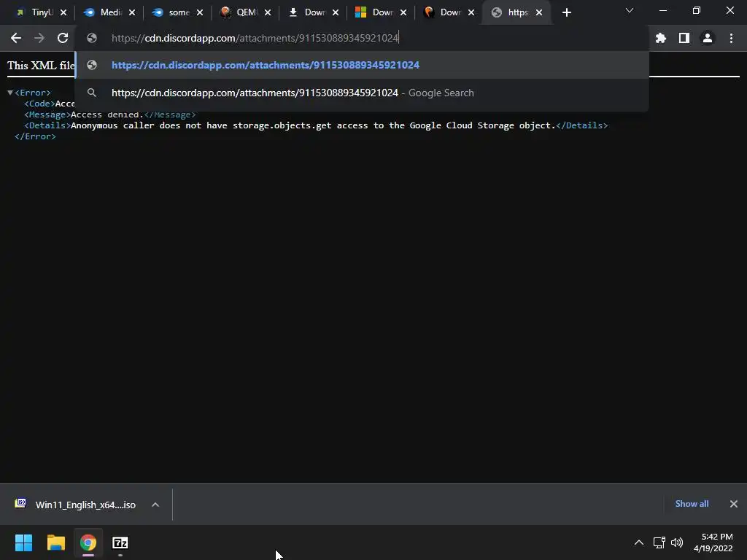Click in the address bar URL field
This screenshot has width=747, height=560.
[362, 38]
